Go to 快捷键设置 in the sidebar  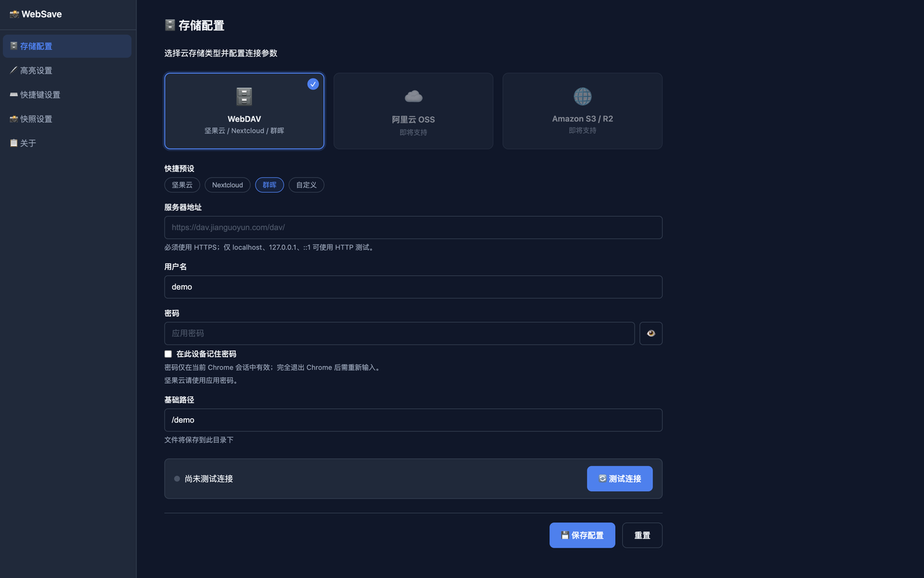(67, 95)
